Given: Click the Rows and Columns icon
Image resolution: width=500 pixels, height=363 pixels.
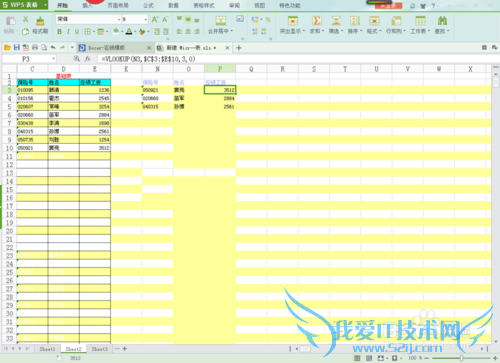Looking at the screenshot, I should click(396, 21).
